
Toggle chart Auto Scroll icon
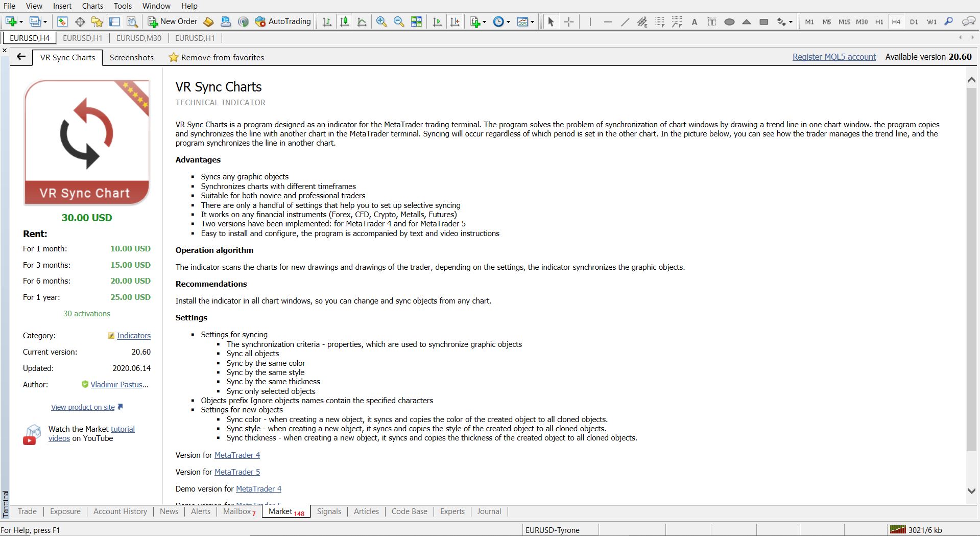(437, 21)
